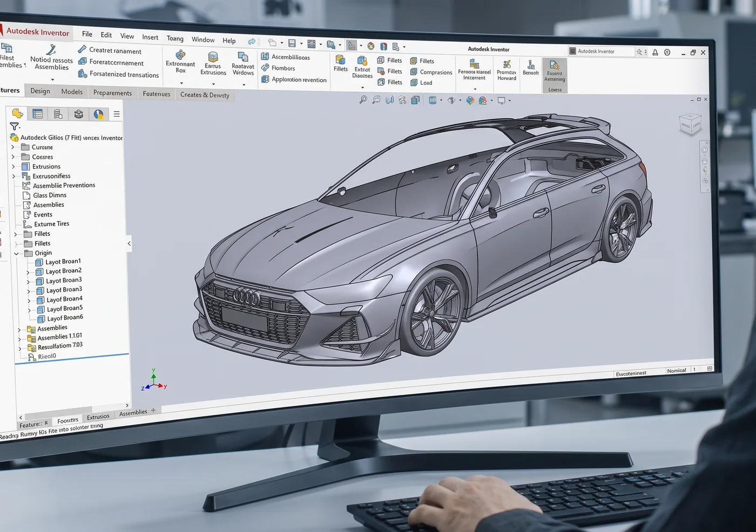Screen dimensions: 756x532
Task: Click the view cube in viewport corner
Action: point(690,124)
